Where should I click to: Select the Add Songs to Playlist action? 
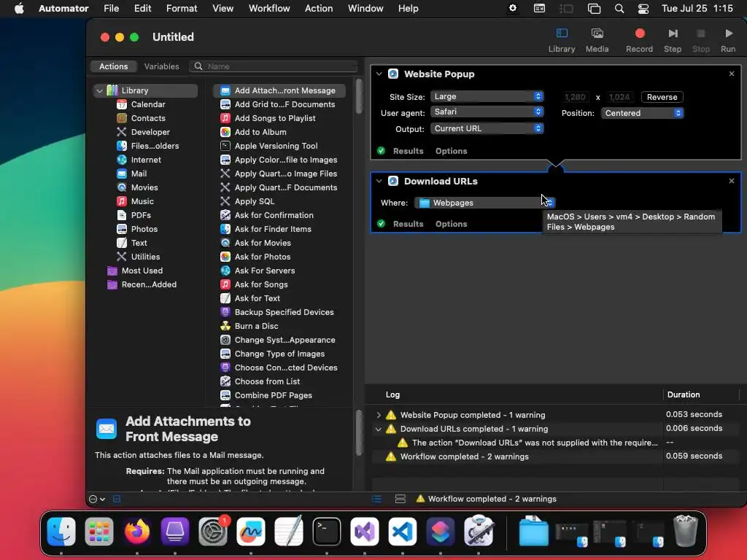275,118
